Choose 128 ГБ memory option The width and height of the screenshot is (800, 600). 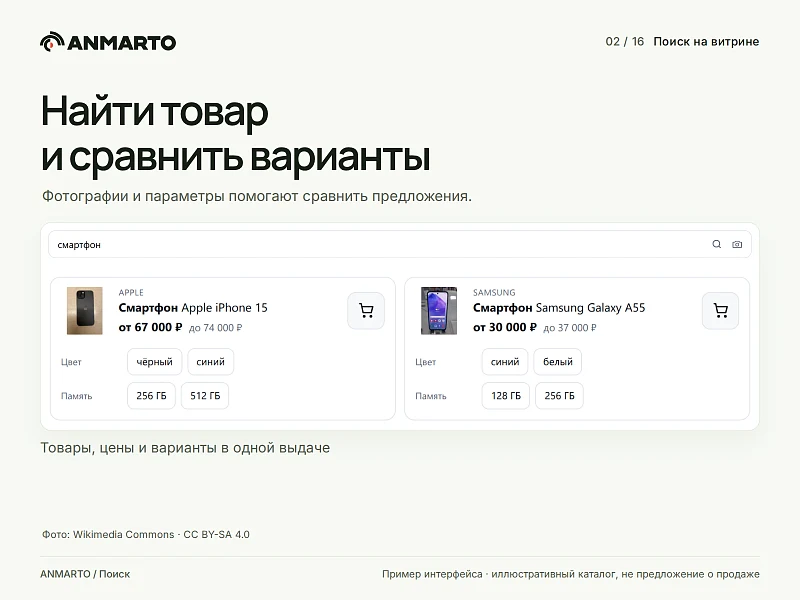coord(506,395)
